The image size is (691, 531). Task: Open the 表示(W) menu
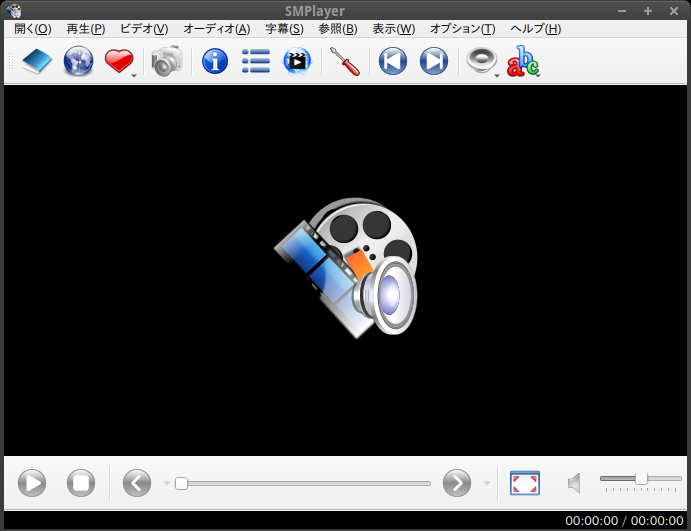coord(394,29)
